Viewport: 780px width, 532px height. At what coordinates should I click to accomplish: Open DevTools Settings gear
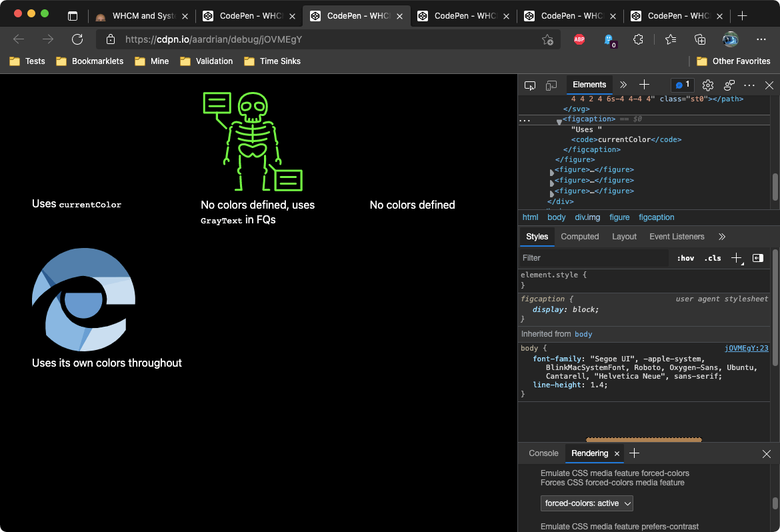(708, 85)
